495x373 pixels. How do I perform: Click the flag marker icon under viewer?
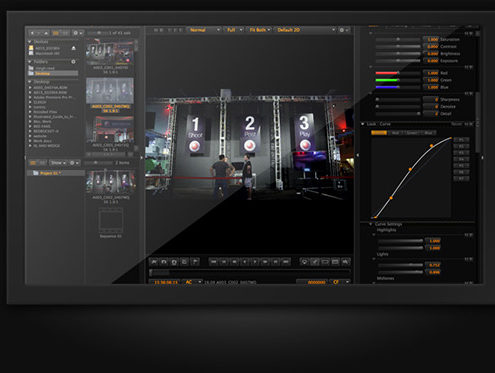pyautogui.click(x=195, y=262)
